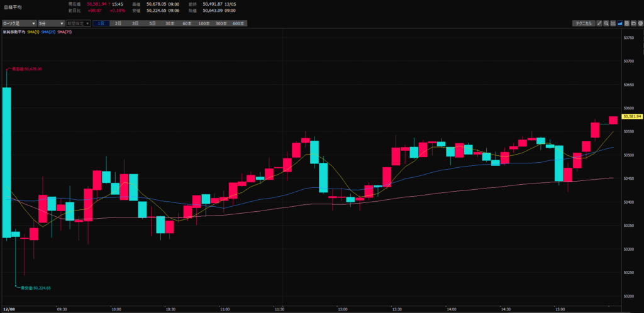This screenshot has height=313, width=644.
Task: Open the テクニカル indicators button
Action: (x=583, y=23)
